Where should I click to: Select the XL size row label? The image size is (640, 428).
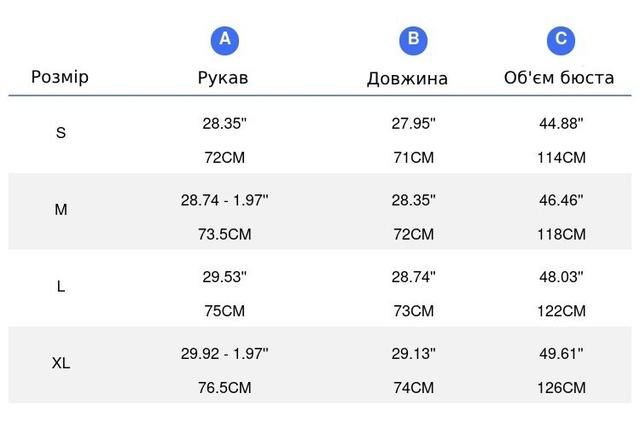pos(61,363)
